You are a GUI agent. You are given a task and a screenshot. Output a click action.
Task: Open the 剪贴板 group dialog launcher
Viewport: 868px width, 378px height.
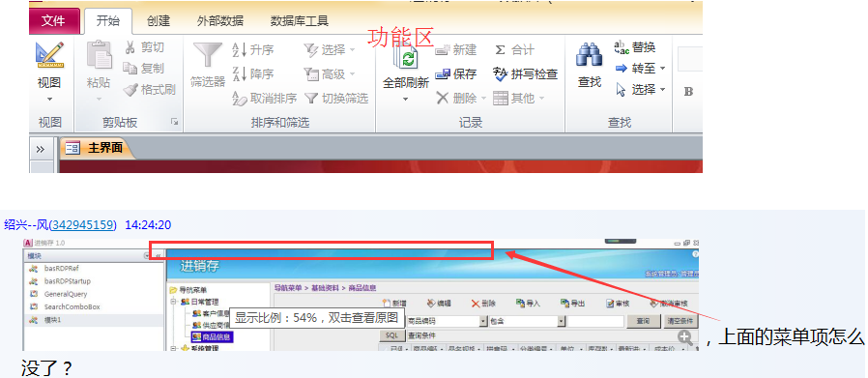point(174,122)
